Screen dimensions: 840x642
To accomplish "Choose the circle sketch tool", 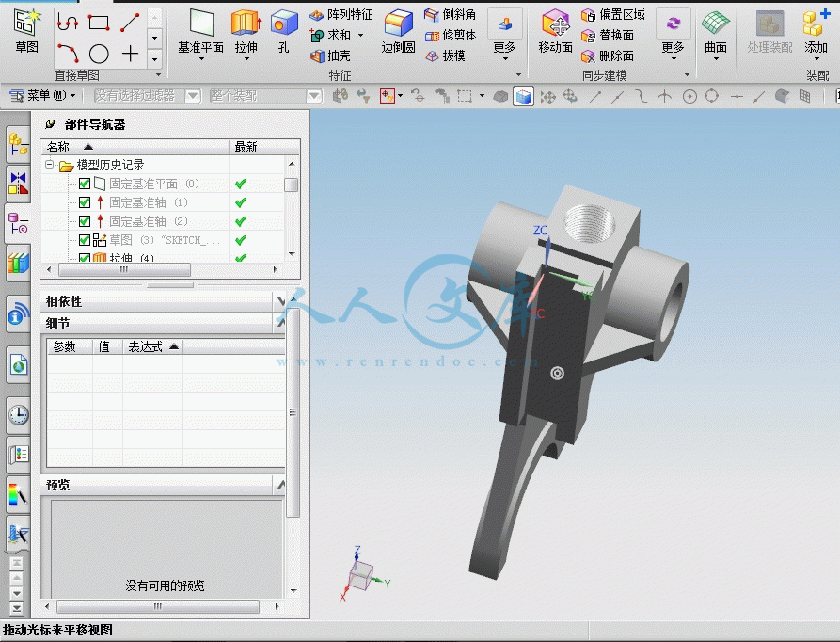I will (x=99, y=54).
